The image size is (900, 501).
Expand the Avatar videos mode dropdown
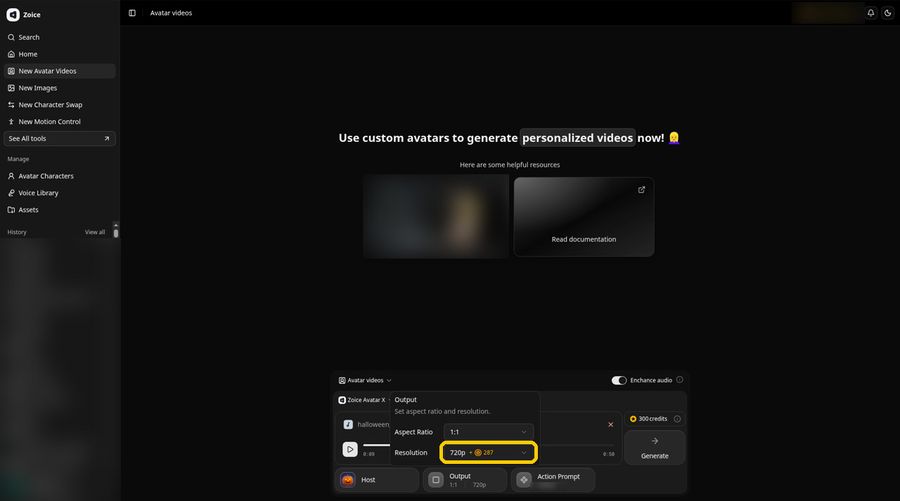tap(365, 380)
